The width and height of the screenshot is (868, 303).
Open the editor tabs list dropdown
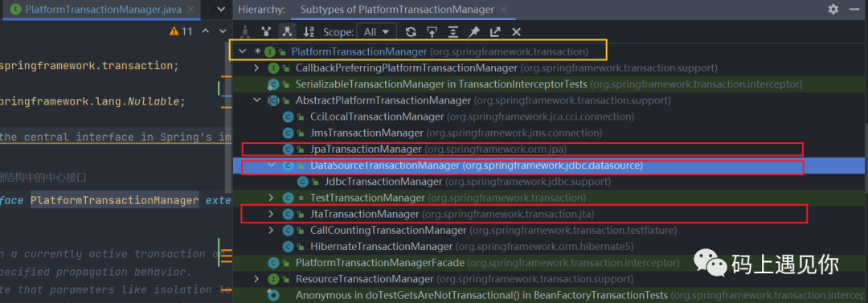click(221, 10)
